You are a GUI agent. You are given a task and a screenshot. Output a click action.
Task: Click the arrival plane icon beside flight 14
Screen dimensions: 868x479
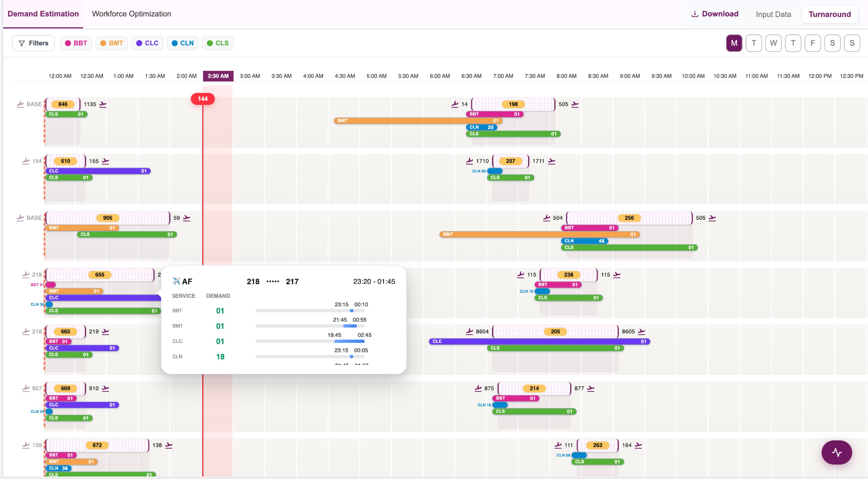click(x=455, y=104)
